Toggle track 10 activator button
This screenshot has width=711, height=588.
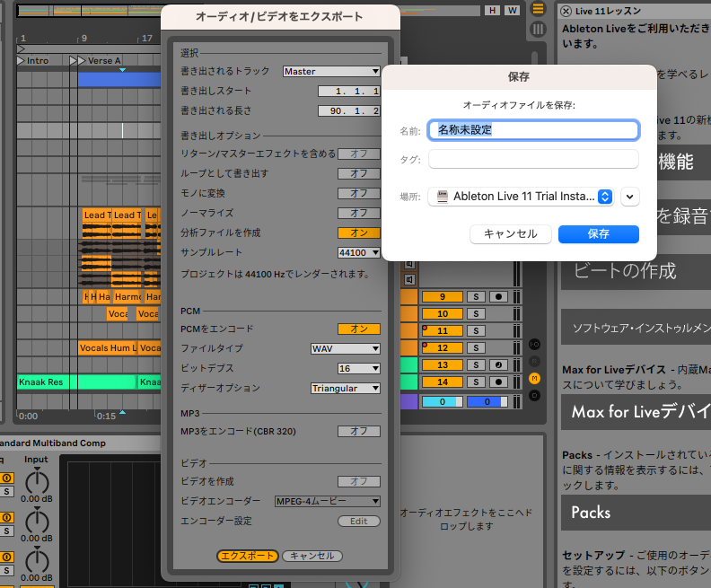tap(443, 313)
